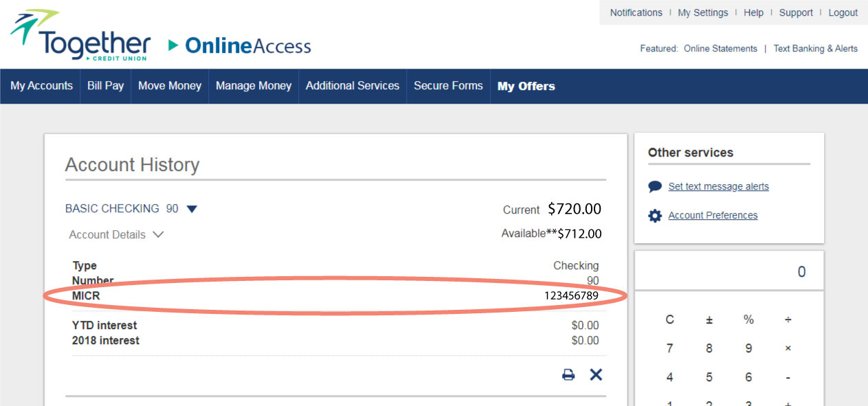
Task: Select the Manage Money navigation item
Action: point(253,86)
